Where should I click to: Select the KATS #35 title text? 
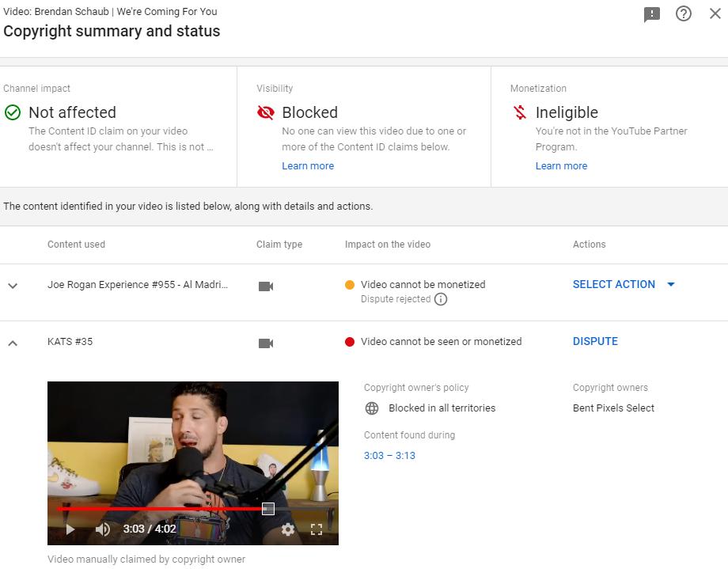70,341
